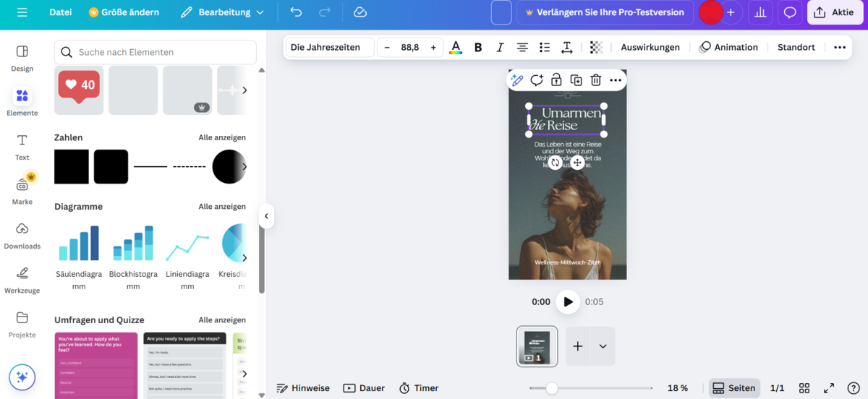Screen dimensions: 868x399
Task: Add comment on selected element
Action: 537,80
